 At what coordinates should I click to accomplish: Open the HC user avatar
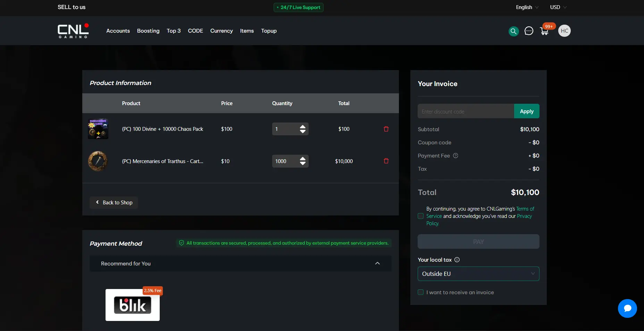coord(564,31)
